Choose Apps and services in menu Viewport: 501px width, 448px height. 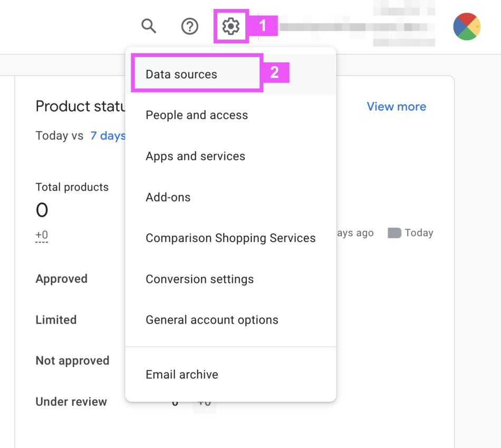point(195,156)
